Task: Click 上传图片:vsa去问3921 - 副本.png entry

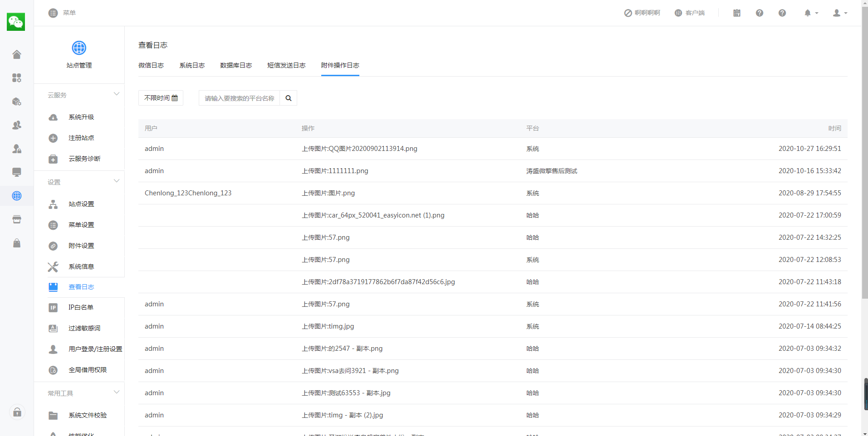Action: point(350,371)
